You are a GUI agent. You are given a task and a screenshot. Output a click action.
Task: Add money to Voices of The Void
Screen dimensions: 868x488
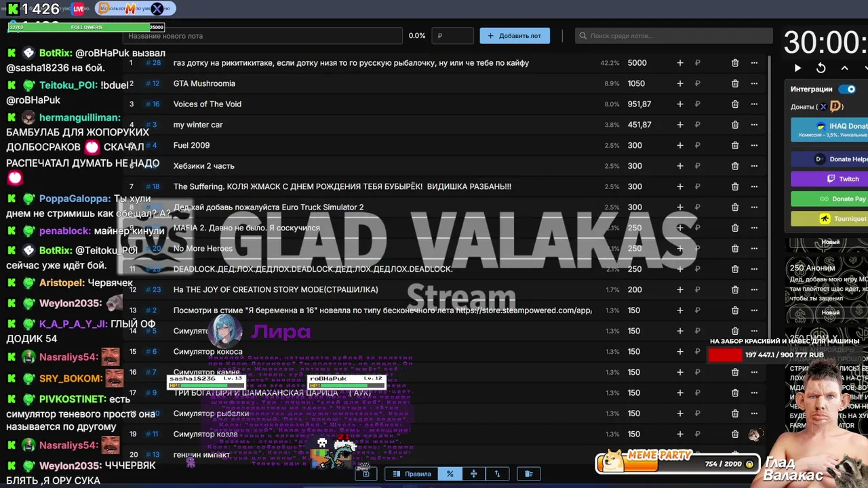click(680, 104)
